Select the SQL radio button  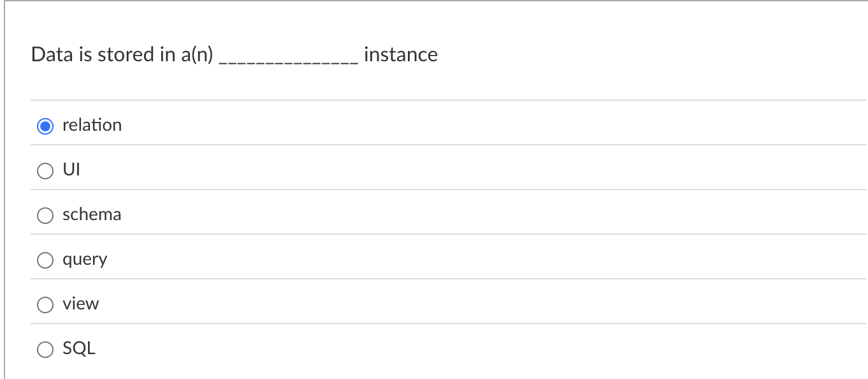click(45, 349)
